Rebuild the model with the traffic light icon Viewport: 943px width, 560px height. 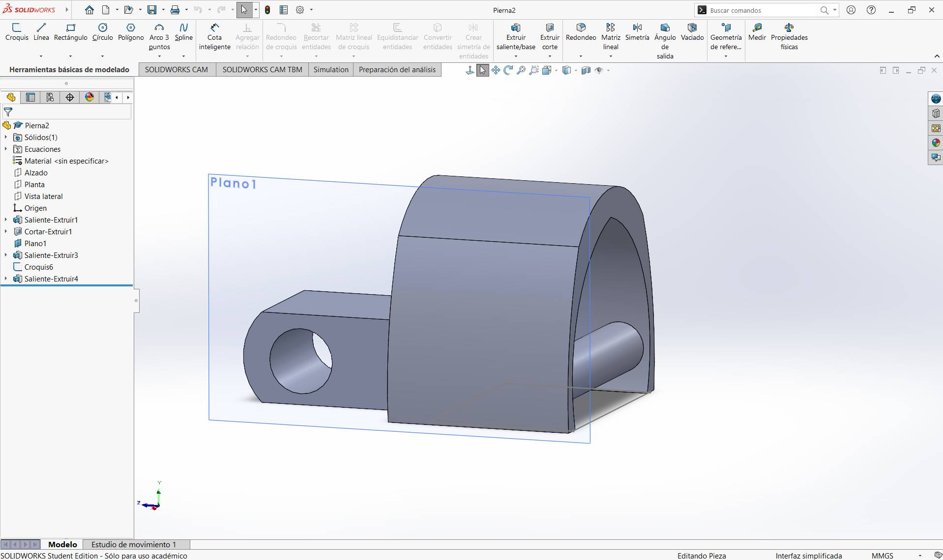click(x=267, y=10)
